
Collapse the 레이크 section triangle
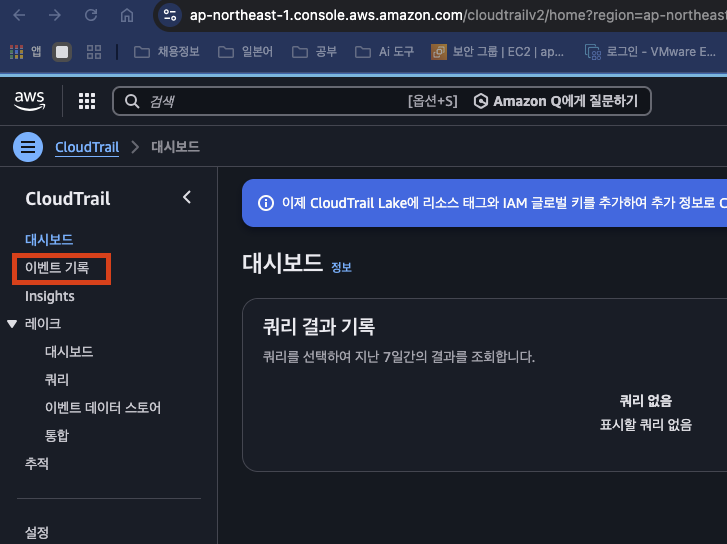(x=12, y=324)
